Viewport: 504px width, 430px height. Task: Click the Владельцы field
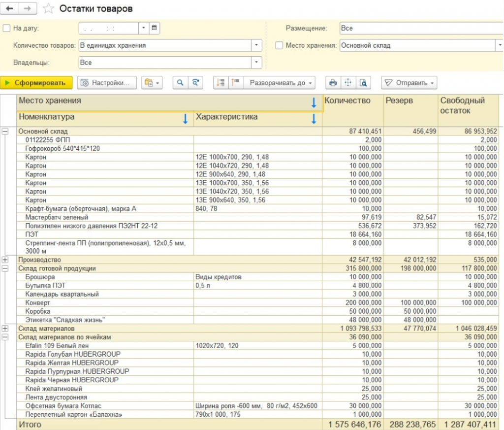point(165,63)
